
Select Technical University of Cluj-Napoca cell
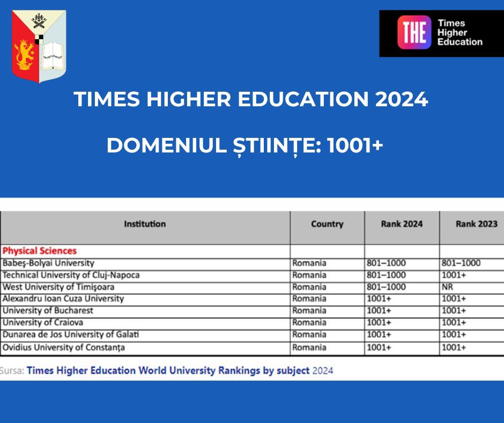pos(71,275)
